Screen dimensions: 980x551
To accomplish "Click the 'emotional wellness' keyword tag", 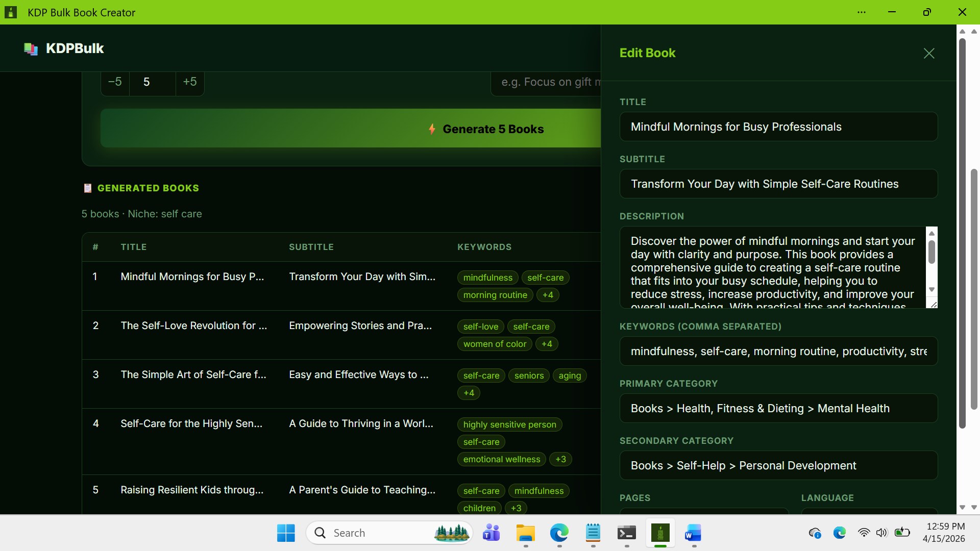I will point(501,459).
